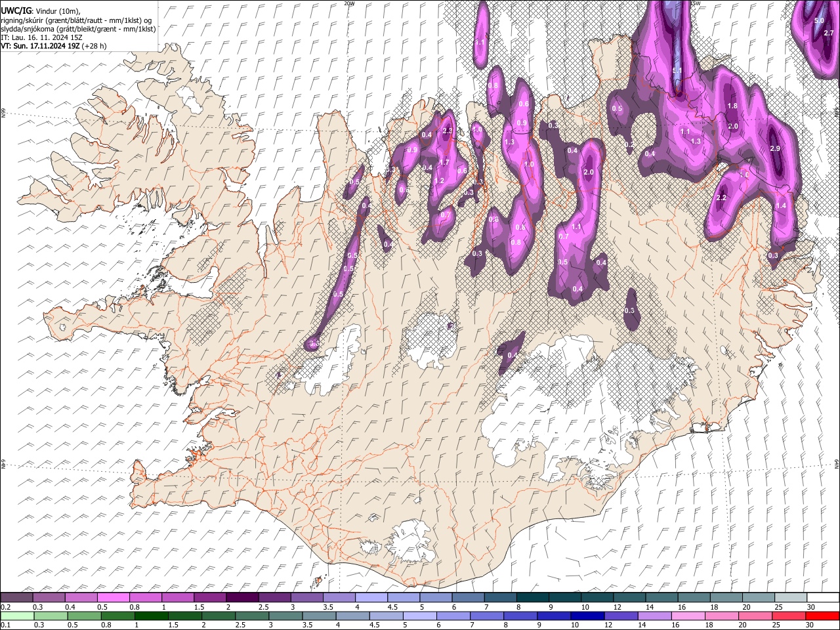Pick the pale lavender 4 swatch in upper legend
This screenshot has height=630, width=840.
click(371, 597)
